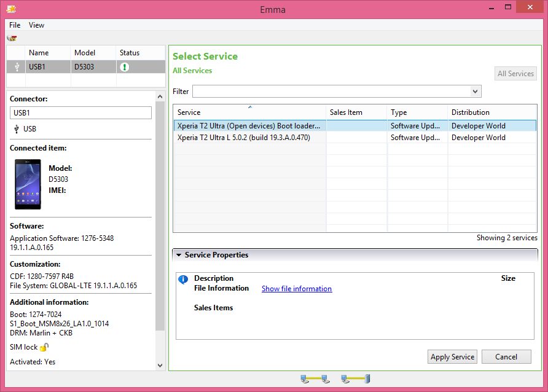Click the two-computers connection icon in status bar
This screenshot has height=392, width=548.
point(315,379)
